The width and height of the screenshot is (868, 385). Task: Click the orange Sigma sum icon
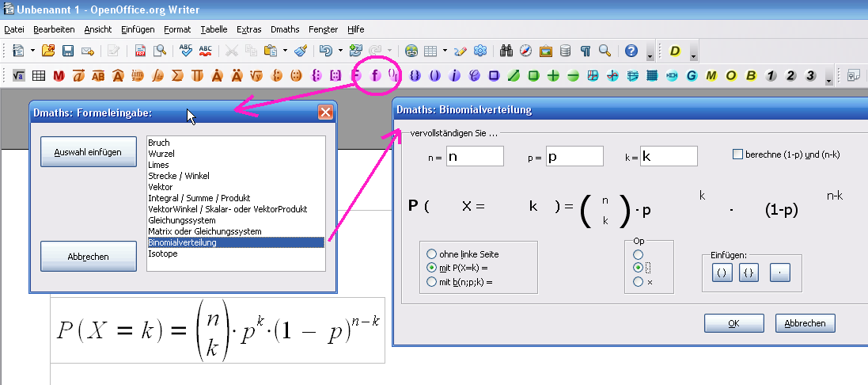pos(176,75)
